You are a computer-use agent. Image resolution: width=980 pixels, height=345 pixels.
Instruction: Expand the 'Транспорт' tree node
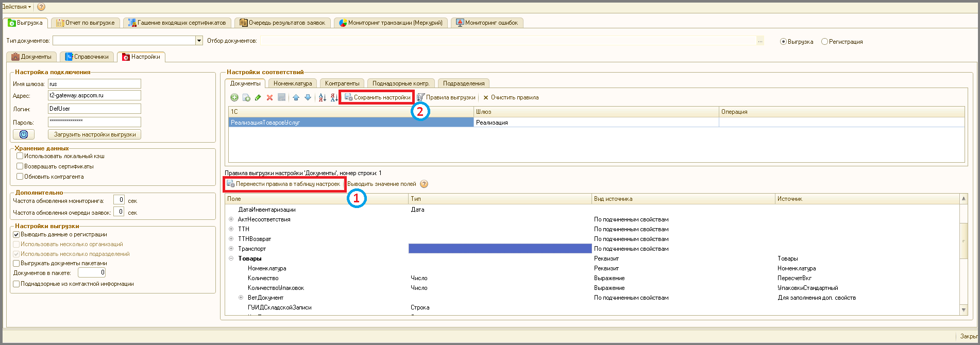click(x=231, y=249)
